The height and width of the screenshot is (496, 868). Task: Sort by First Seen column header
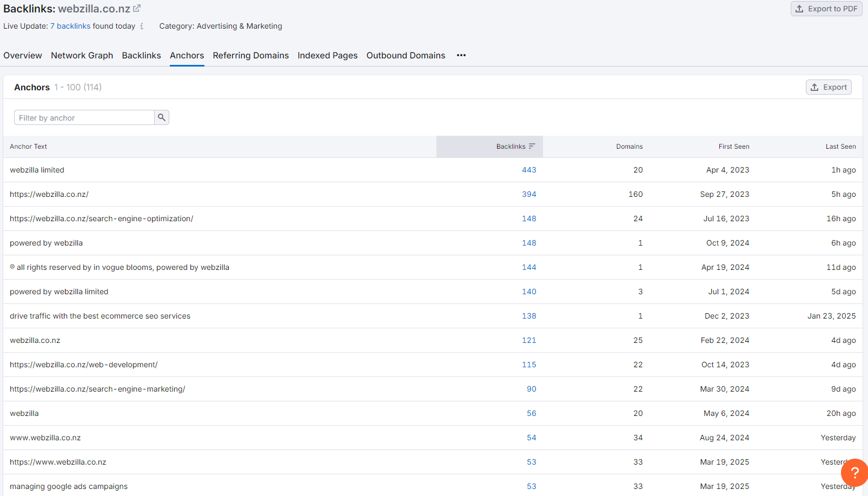(x=734, y=147)
